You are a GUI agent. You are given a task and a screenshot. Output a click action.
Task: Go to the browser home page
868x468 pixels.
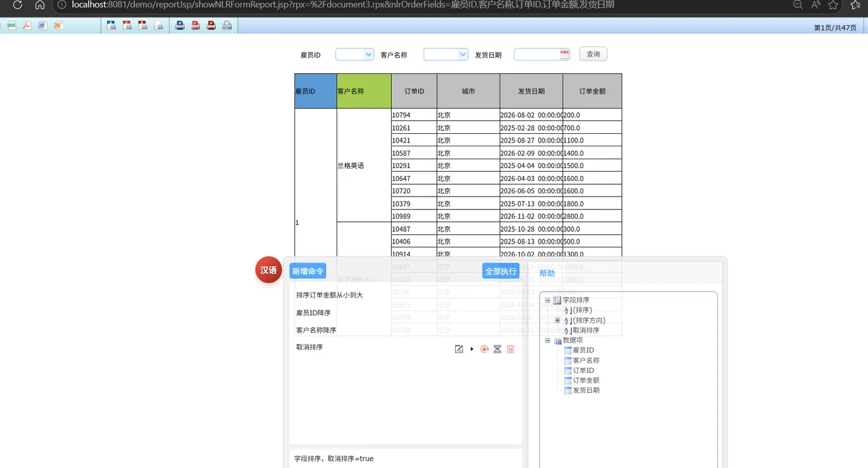[40, 5]
